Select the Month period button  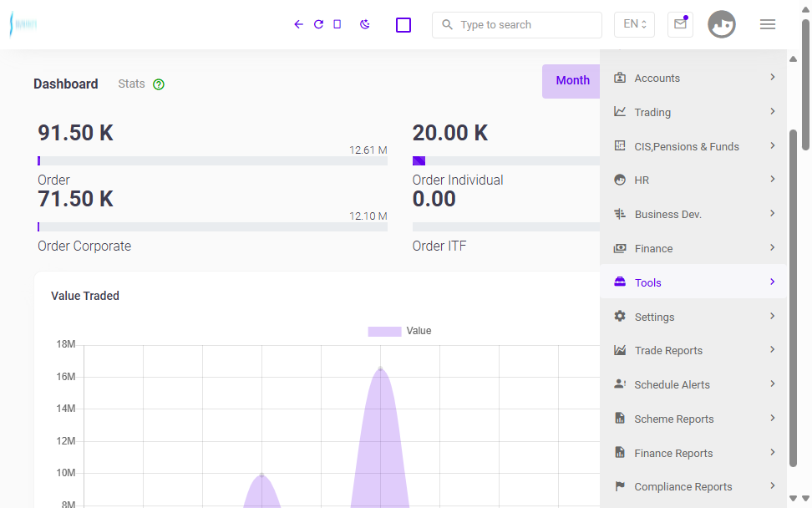pyautogui.click(x=571, y=81)
